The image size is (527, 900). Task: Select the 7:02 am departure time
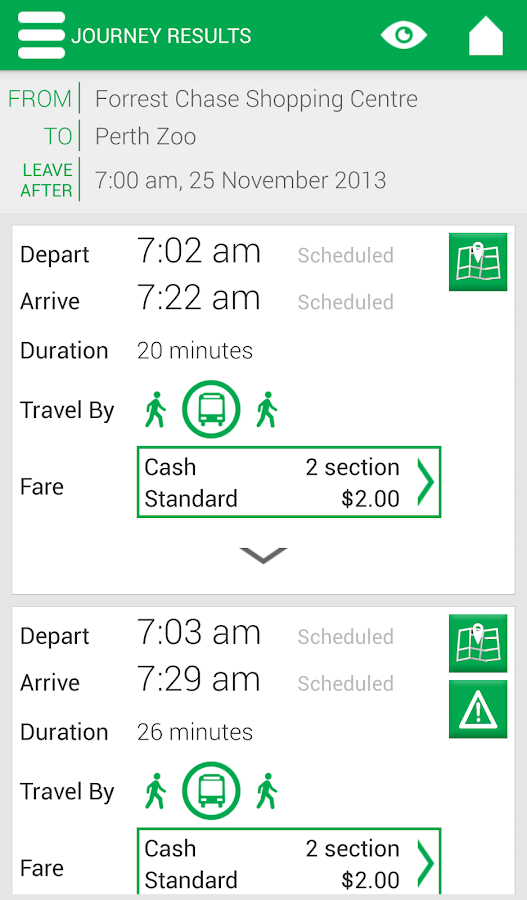(x=199, y=251)
